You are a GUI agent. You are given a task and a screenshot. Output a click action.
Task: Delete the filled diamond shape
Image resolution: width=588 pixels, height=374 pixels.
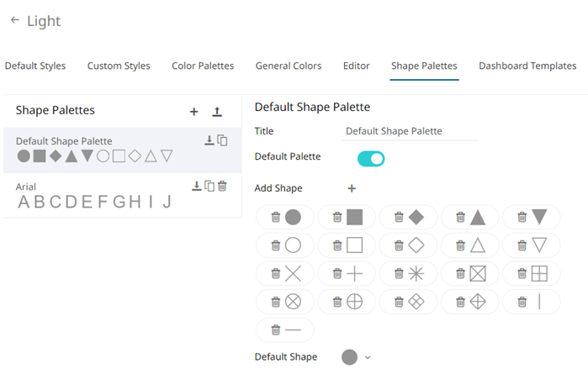coord(399,218)
